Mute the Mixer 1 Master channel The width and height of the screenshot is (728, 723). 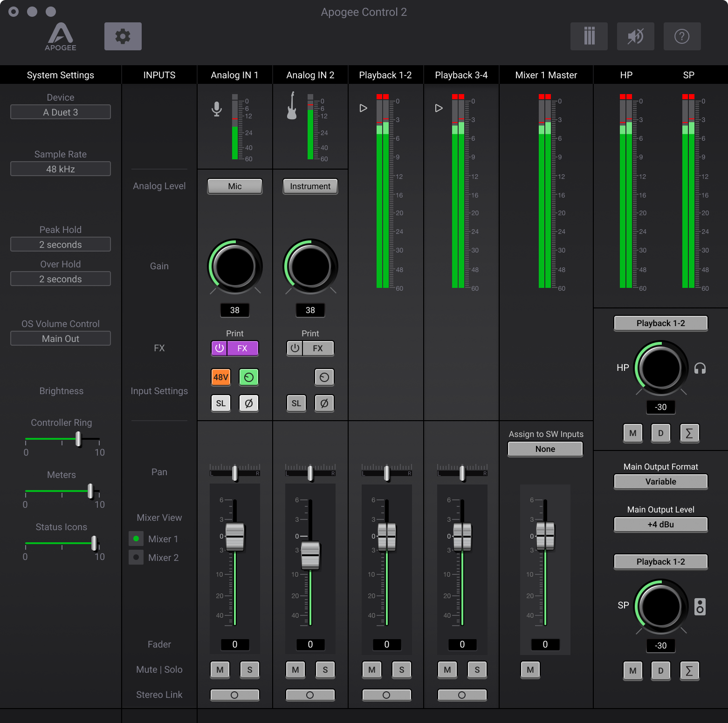(x=530, y=670)
